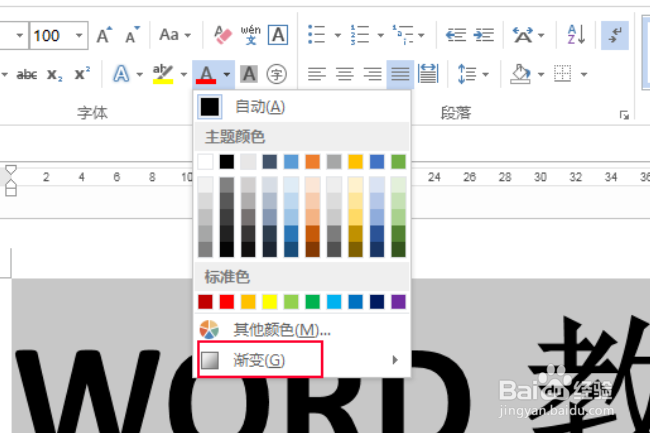650x433 pixels.
Task: Toggle superscript formatting
Action: (82, 74)
